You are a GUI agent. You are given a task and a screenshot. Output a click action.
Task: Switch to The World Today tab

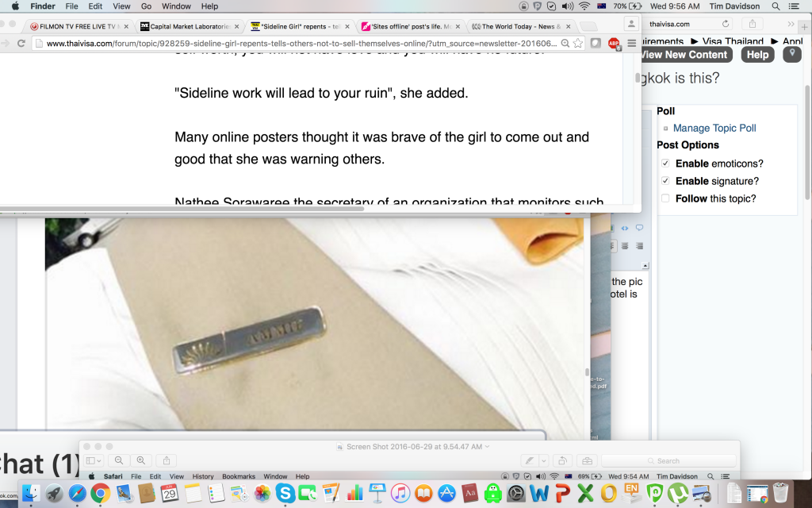(521, 26)
